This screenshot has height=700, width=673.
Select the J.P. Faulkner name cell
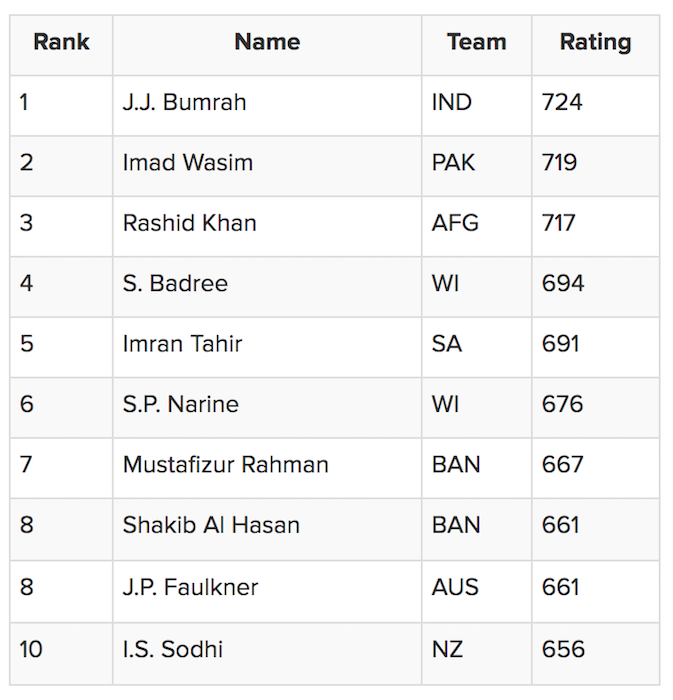(x=190, y=587)
